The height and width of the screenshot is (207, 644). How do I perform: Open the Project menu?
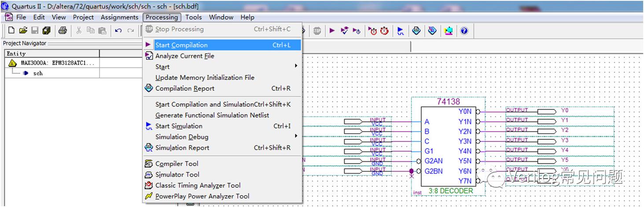coord(83,17)
